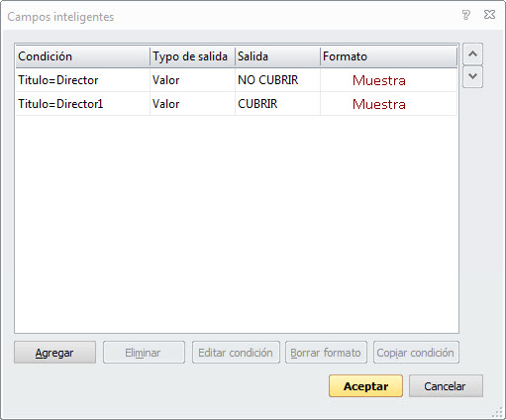Screen dimensions: 506x420
Task: Confirm with the Aceptar button
Action: point(365,386)
